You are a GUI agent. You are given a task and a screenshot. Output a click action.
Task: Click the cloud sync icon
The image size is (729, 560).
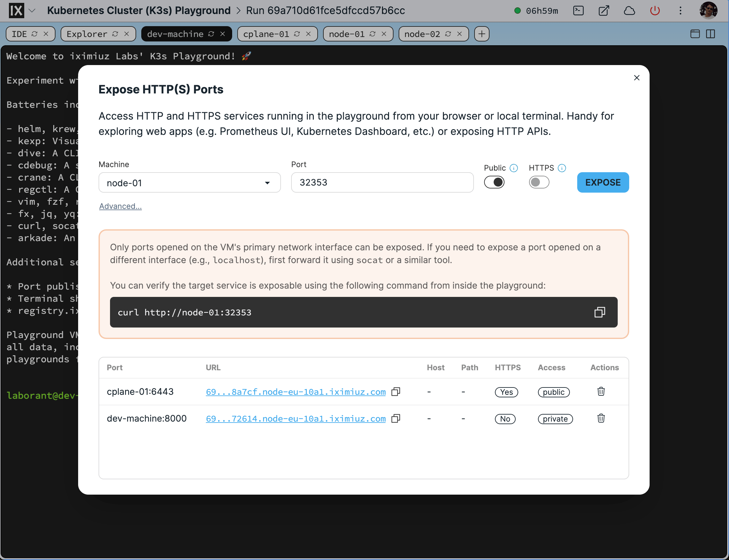(x=629, y=10)
